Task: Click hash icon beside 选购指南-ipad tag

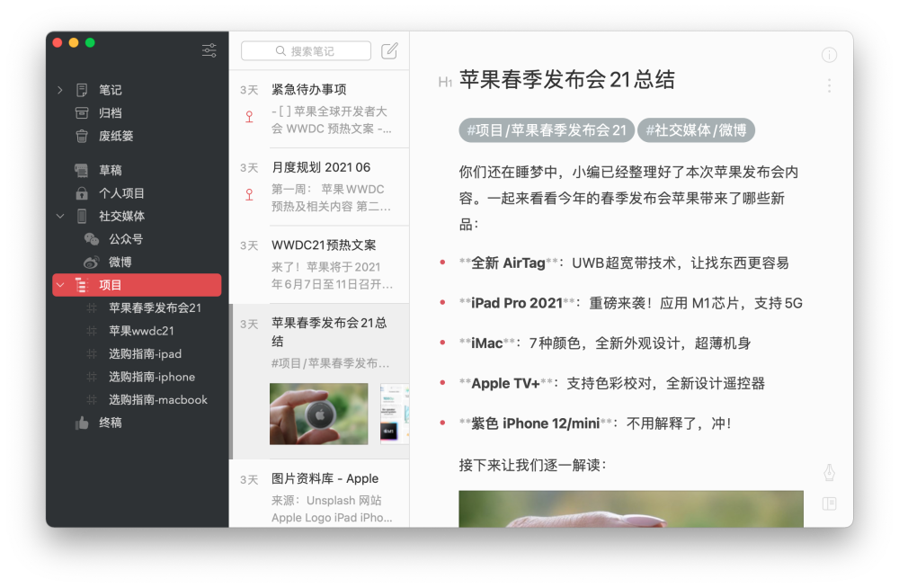Action: [x=92, y=354]
